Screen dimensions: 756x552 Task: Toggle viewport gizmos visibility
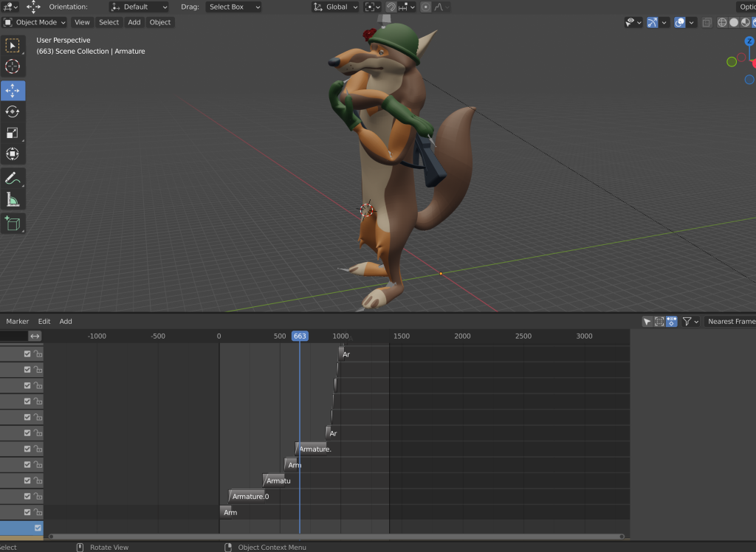pos(653,22)
